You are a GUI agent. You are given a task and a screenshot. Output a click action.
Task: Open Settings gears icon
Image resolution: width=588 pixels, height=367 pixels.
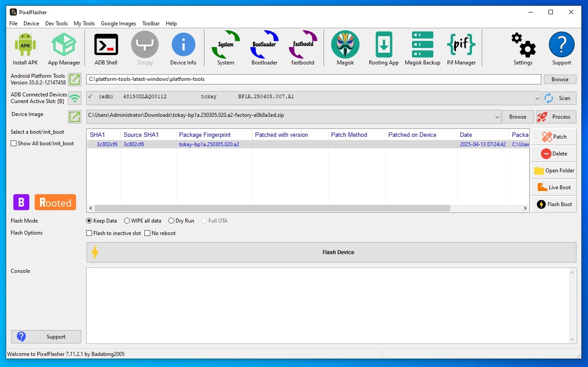523,49
